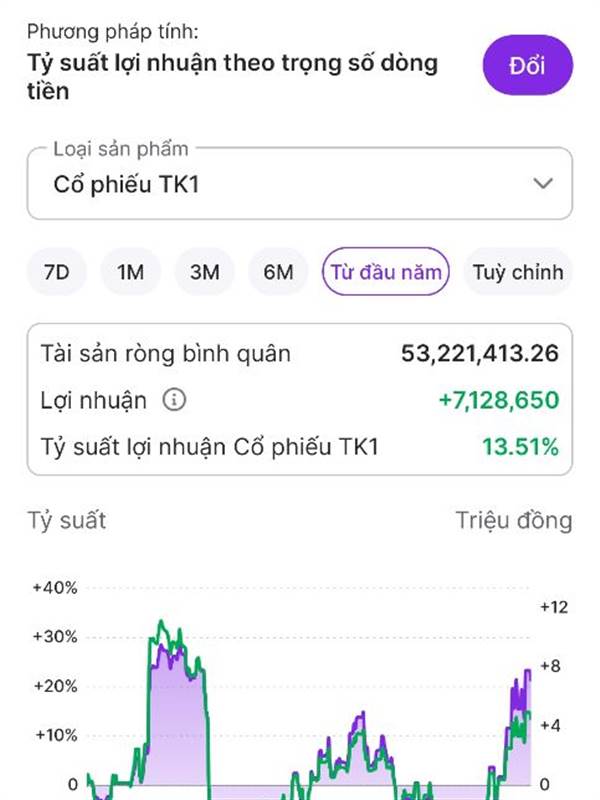The height and width of the screenshot is (800, 600).
Task: Click the +7,128,650 profit figure
Action: pos(498,401)
